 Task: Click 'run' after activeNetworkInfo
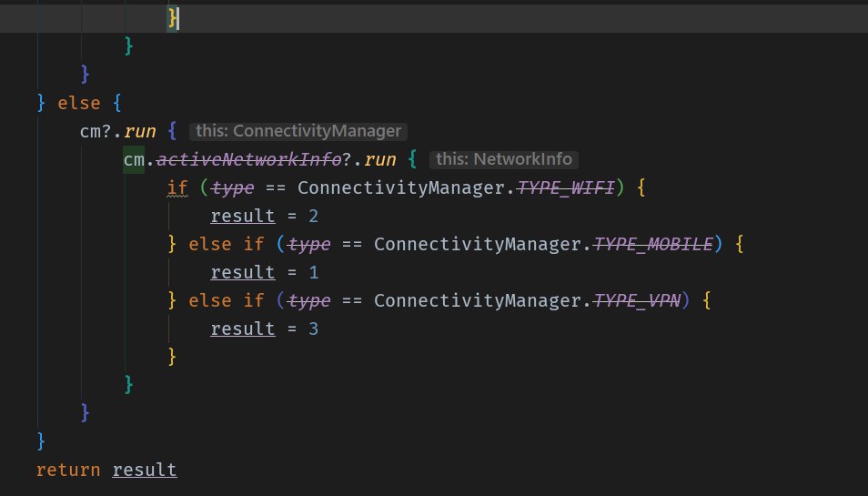tap(379, 159)
